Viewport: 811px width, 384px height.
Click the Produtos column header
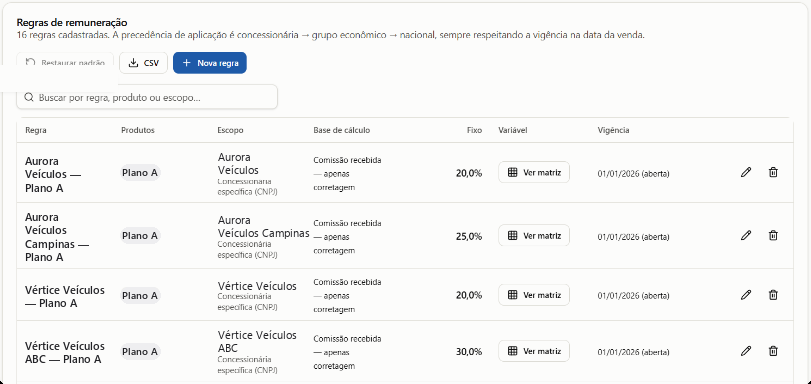[138, 130]
